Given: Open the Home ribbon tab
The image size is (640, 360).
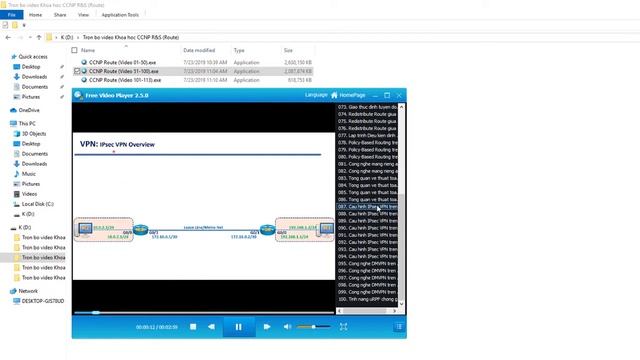Looking at the screenshot, I should [x=36, y=15].
